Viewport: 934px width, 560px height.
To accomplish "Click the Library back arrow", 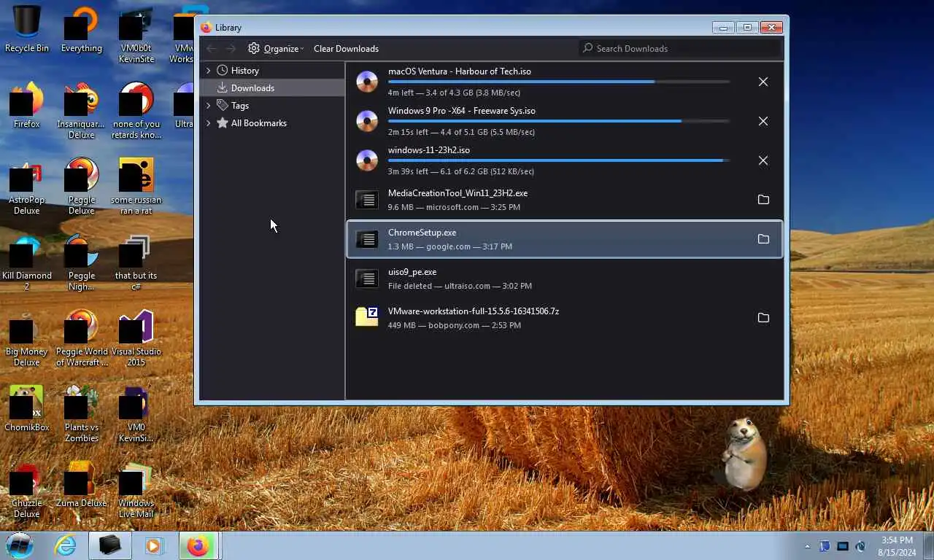I will 212,49.
